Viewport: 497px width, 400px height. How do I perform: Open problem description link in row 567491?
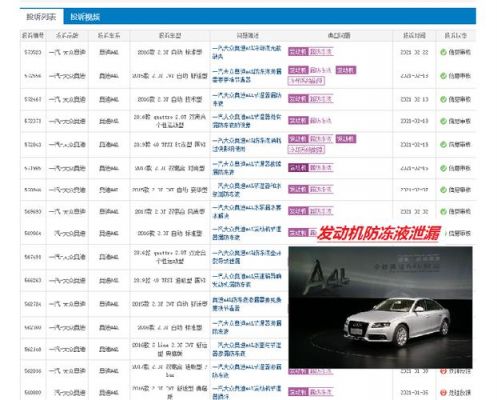247,257
